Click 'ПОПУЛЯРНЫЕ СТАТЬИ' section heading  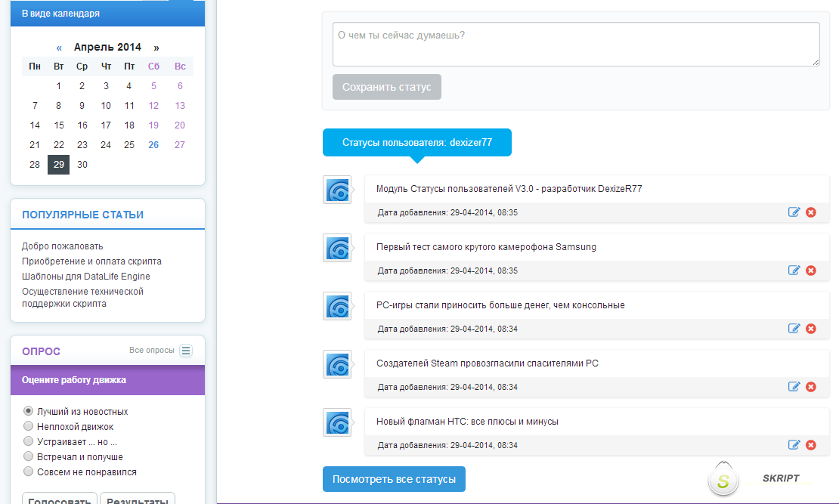(82, 215)
